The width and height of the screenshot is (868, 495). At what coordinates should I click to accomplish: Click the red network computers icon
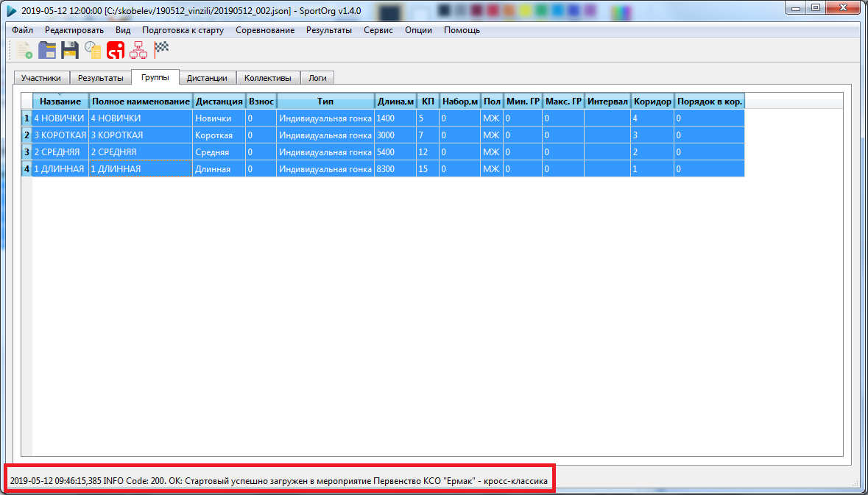click(138, 50)
